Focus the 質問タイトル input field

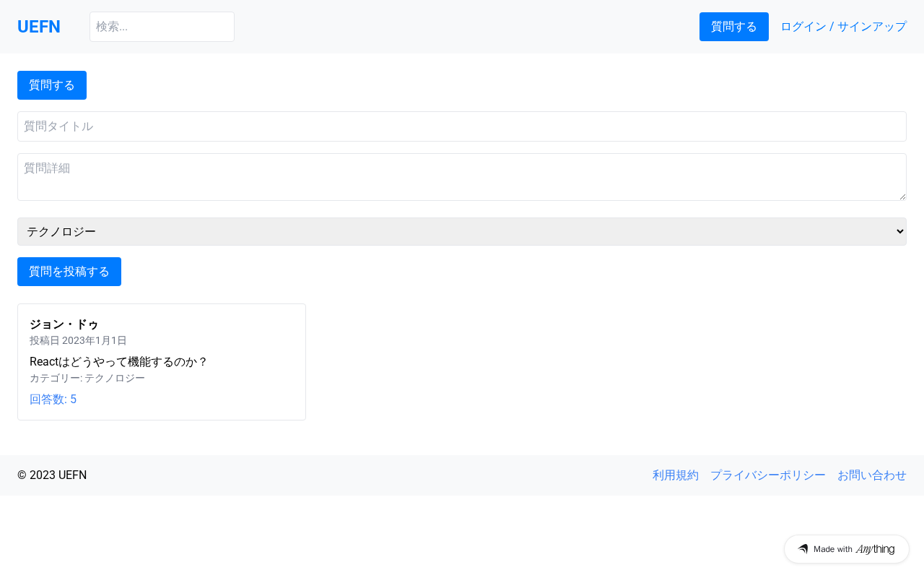[x=462, y=126]
